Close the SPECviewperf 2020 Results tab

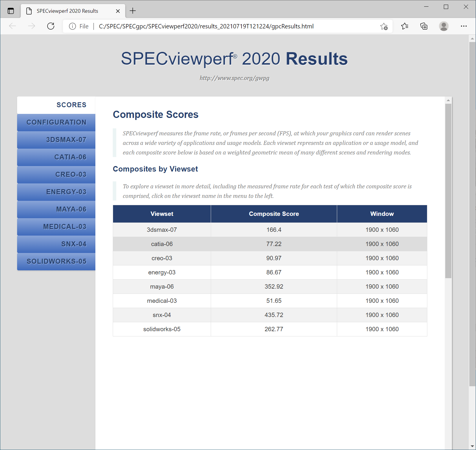coord(118,11)
